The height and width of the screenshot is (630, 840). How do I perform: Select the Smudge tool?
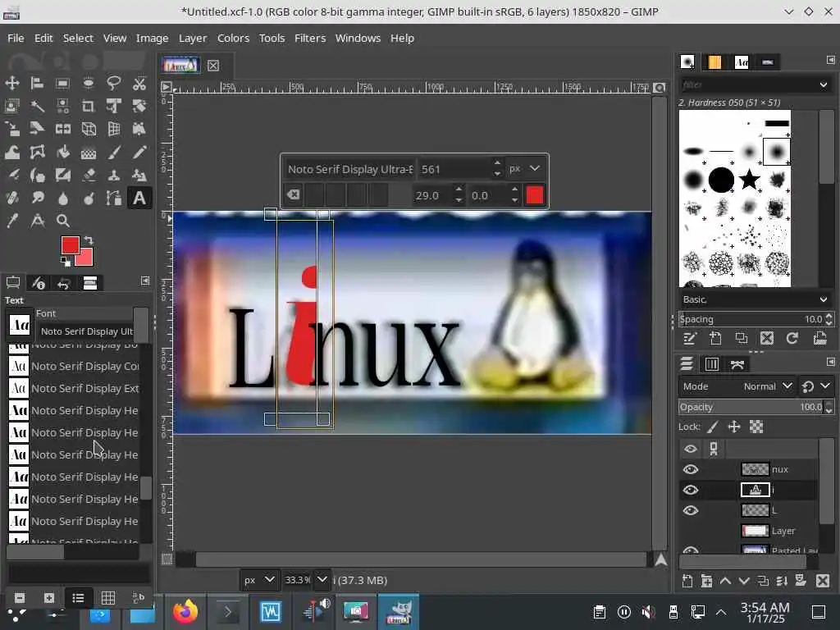[37, 199]
